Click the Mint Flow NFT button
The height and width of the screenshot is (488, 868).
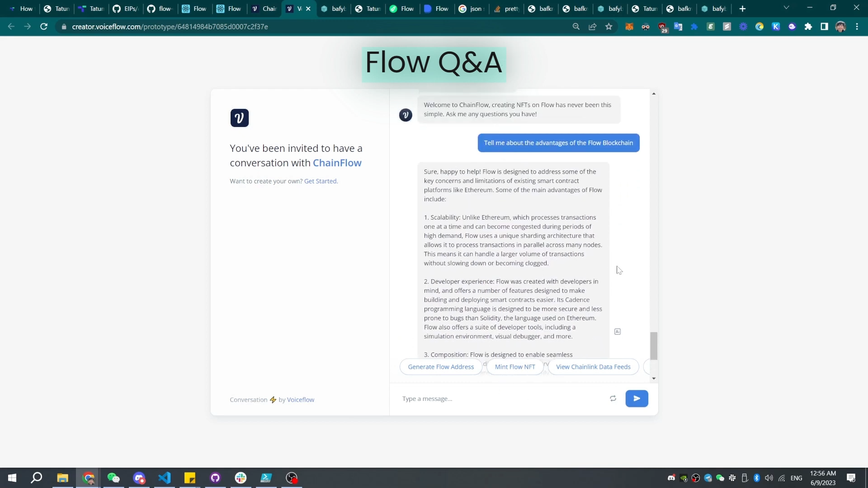coord(514,367)
